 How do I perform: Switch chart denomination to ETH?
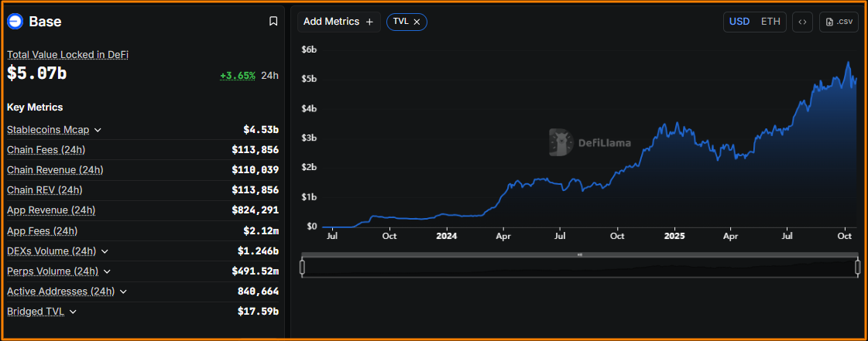pos(770,22)
